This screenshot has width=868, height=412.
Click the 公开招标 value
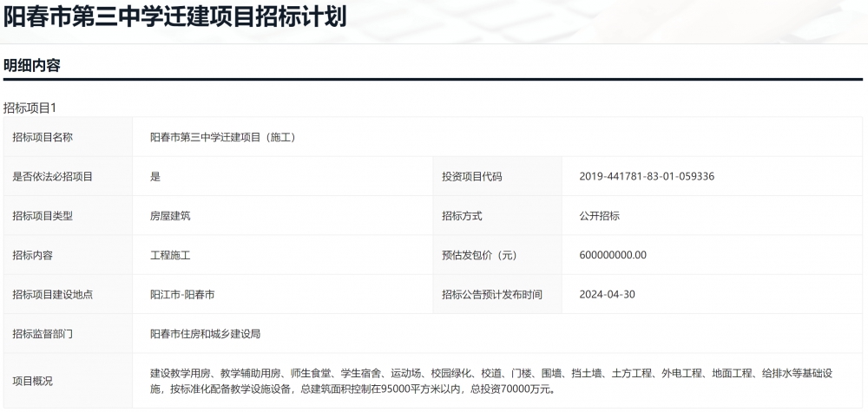point(600,216)
